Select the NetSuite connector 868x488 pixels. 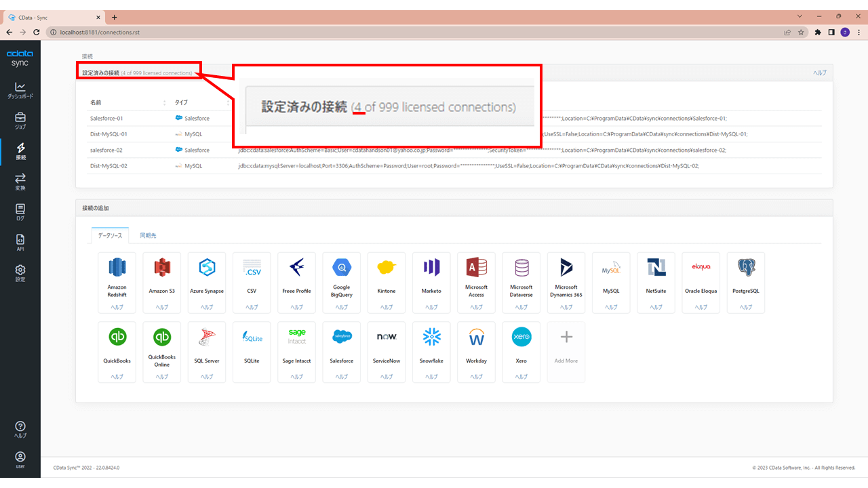click(656, 283)
